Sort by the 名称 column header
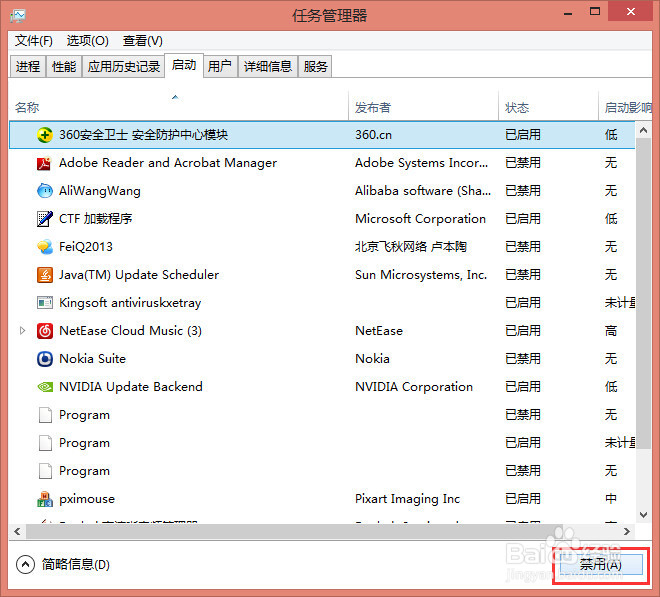Screen dimensions: 660x597 coord(178,108)
